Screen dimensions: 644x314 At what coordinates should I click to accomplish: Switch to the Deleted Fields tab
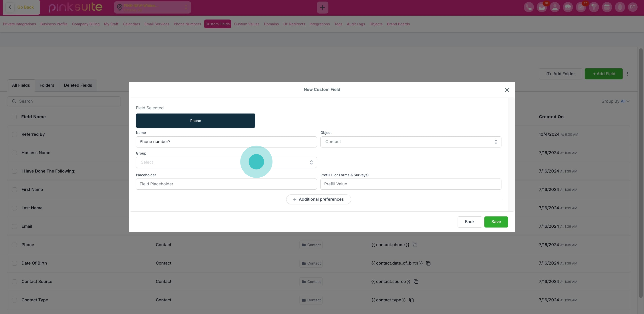pyautogui.click(x=78, y=85)
